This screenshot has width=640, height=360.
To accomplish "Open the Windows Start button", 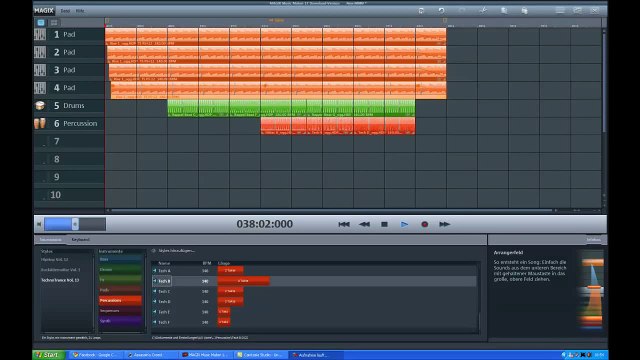I will (x=49, y=355).
